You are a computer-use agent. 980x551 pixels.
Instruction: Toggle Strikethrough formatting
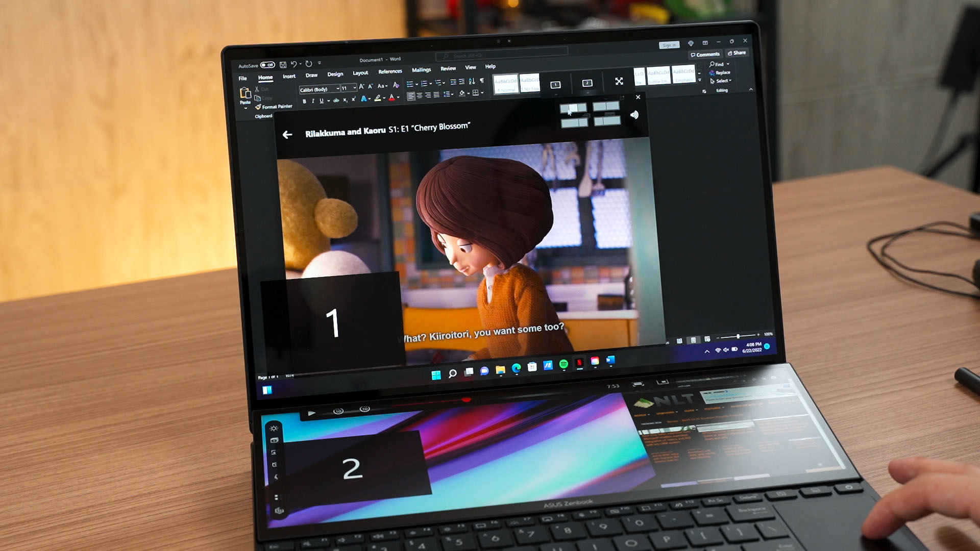336,100
